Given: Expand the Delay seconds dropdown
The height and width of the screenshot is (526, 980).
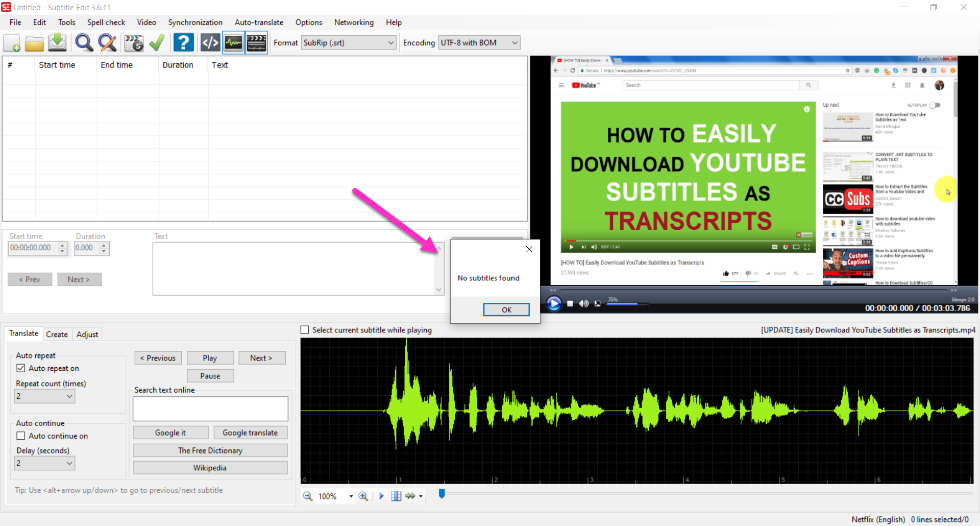Looking at the screenshot, I should (x=44, y=463).
